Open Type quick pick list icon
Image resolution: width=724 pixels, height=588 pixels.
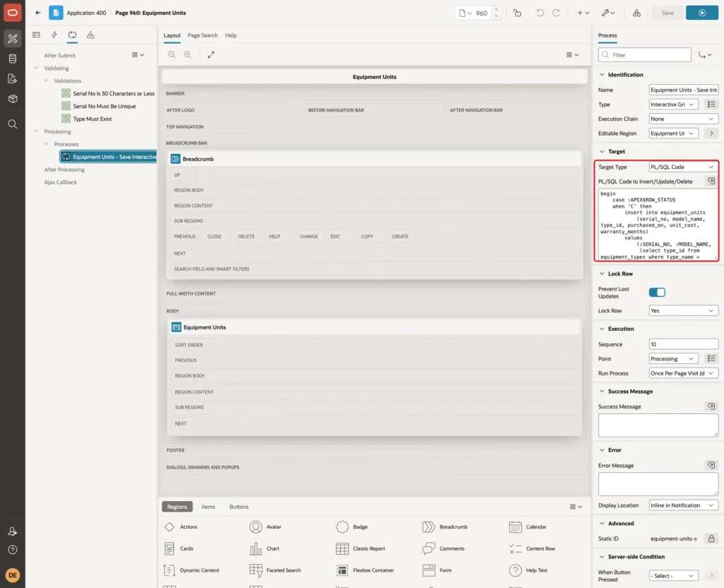point(711,105)
